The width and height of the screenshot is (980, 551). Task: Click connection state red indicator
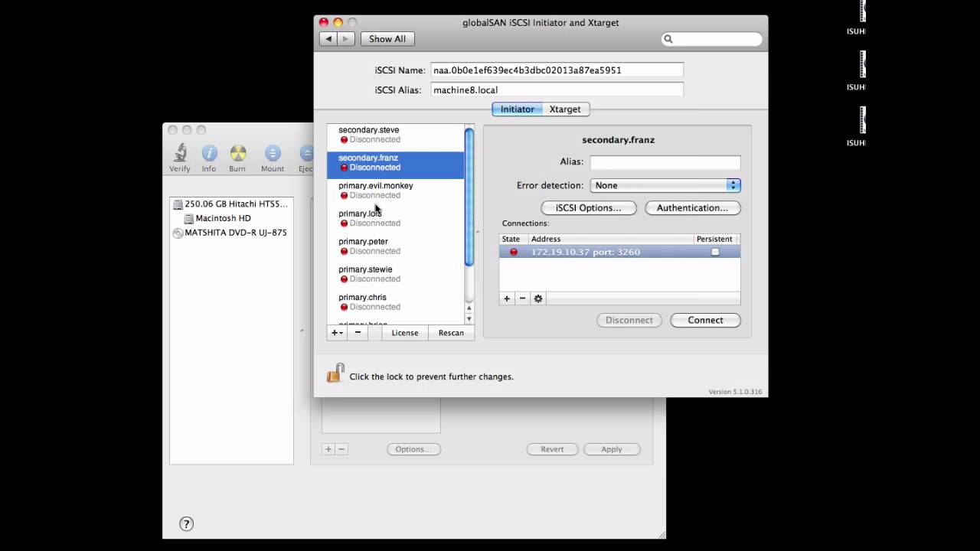pyautogui.click(x=514, y=252)
